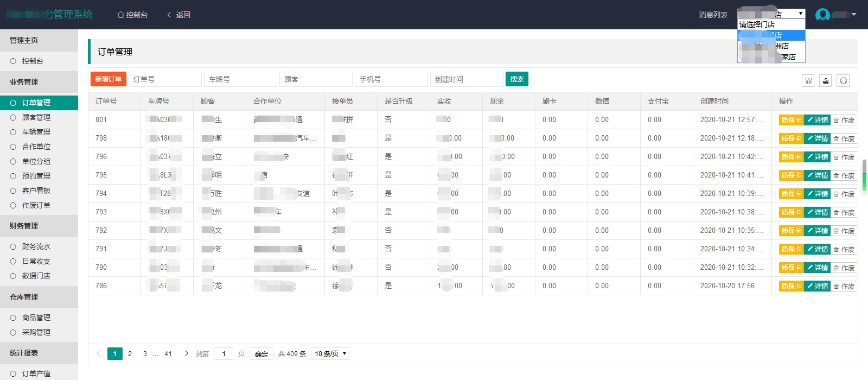Click the 订单号 search input field

pos(165,79)
